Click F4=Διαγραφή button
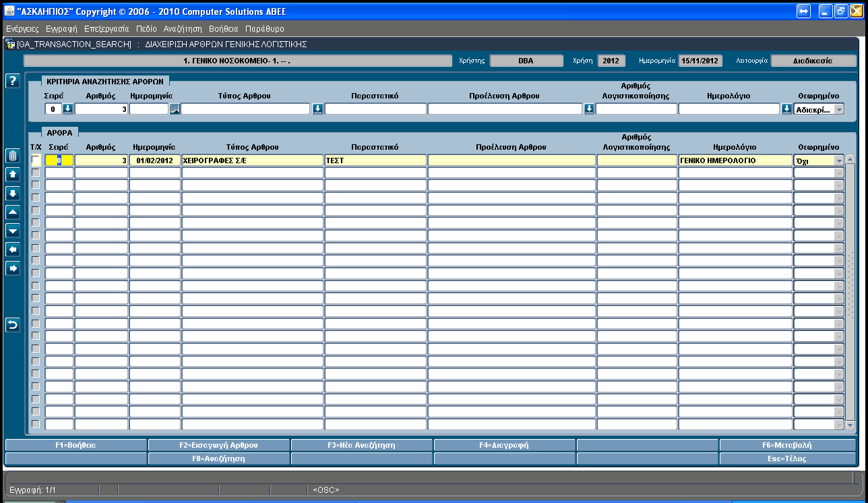 pyautogui.click(x=505, y=445)
